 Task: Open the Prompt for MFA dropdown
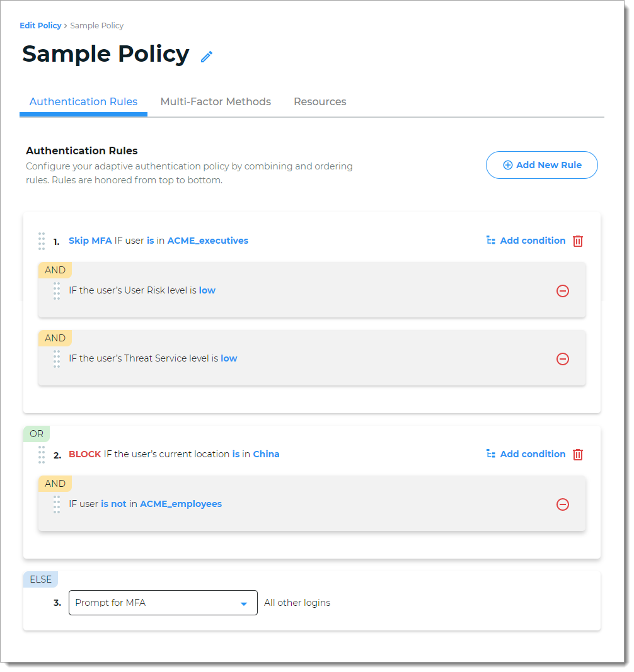pos(163,603)
